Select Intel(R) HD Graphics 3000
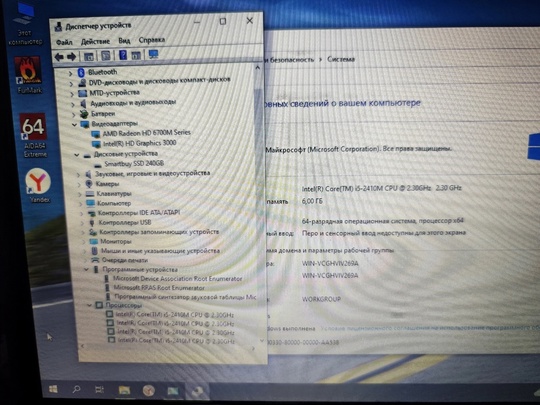Image resolution: width=540 pixels, height=405 pixels. pyautogui.click(x=139, y=143)
